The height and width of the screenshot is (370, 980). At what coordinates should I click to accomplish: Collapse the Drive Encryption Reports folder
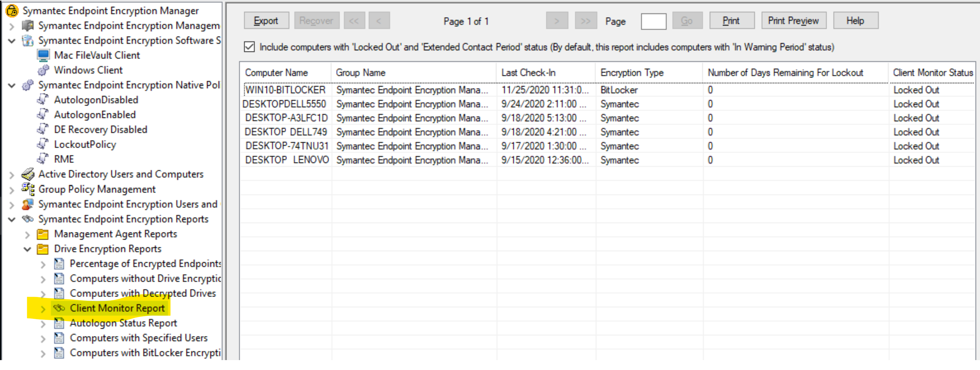27,249
